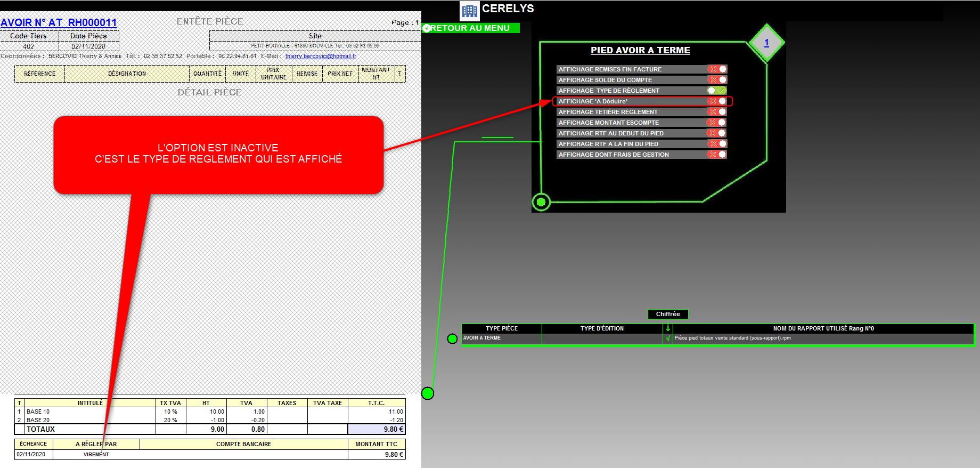Enable Affichage Remises Fin Facture toggle

point(717,69)
